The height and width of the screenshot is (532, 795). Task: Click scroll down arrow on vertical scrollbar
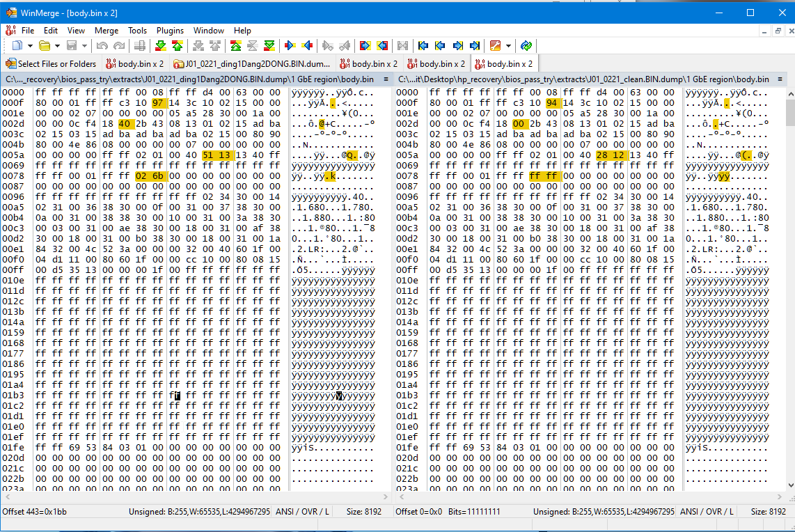[x=790, y=485]
